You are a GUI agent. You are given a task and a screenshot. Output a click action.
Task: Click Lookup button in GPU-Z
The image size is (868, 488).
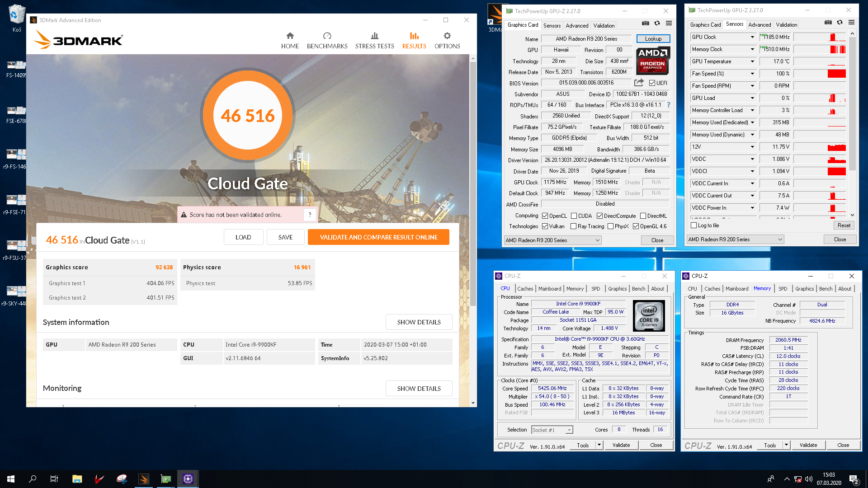[x=653, y=39]
